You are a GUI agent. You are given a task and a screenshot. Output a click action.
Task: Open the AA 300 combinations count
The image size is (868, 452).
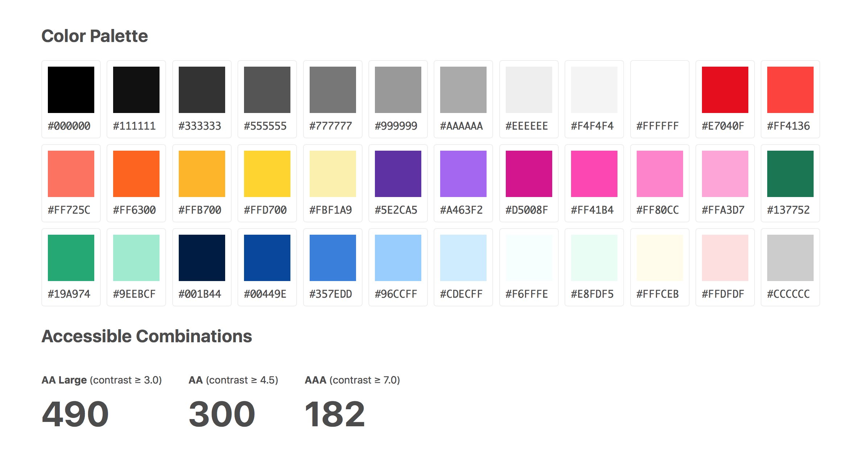(x=222, y=414)
